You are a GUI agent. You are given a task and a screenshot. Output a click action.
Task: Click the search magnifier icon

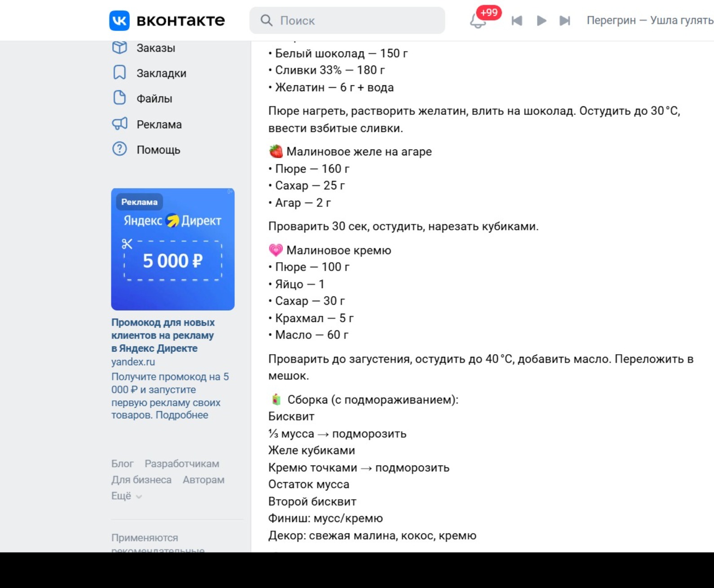[266, 20]
